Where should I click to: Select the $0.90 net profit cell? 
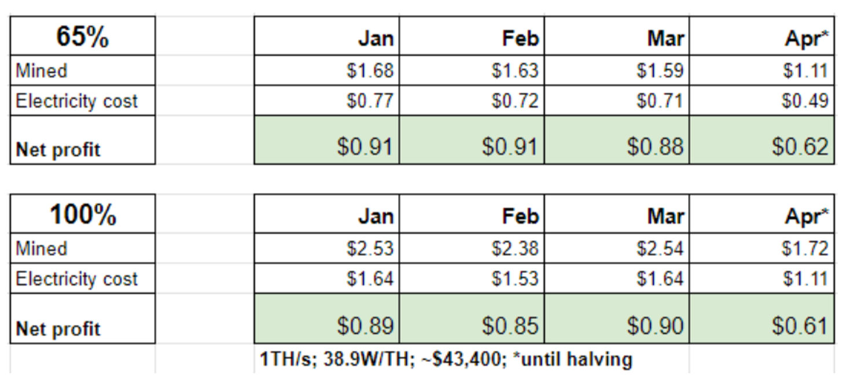click(x=617, y=319)
